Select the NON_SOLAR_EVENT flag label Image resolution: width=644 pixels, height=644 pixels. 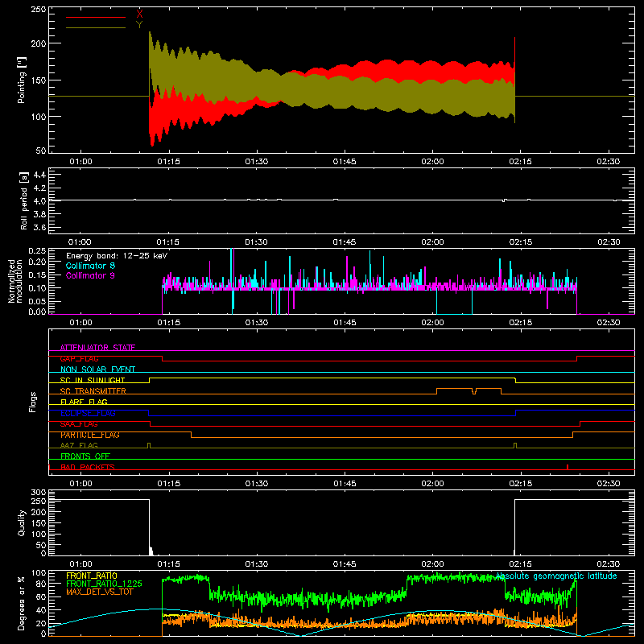point(97,369)
